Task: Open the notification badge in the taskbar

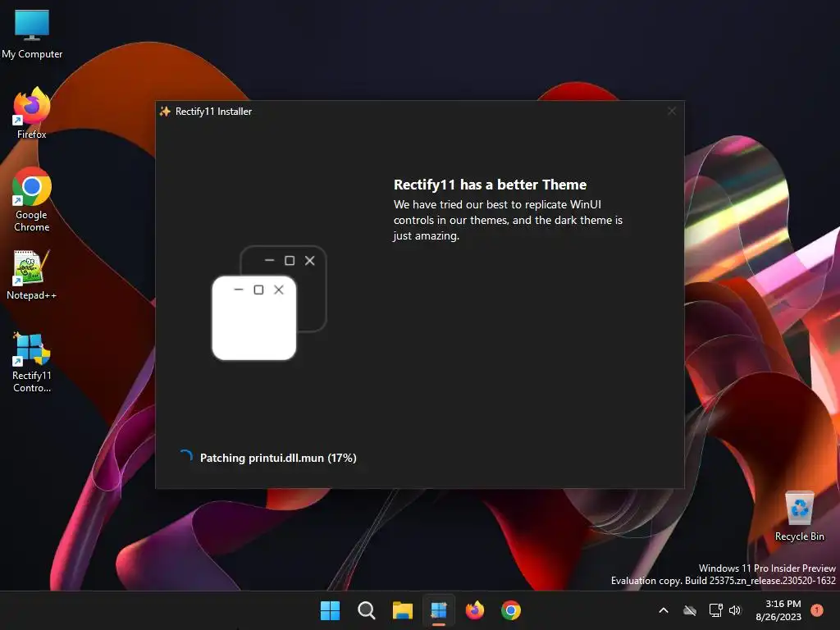Action: pos(817,609)
